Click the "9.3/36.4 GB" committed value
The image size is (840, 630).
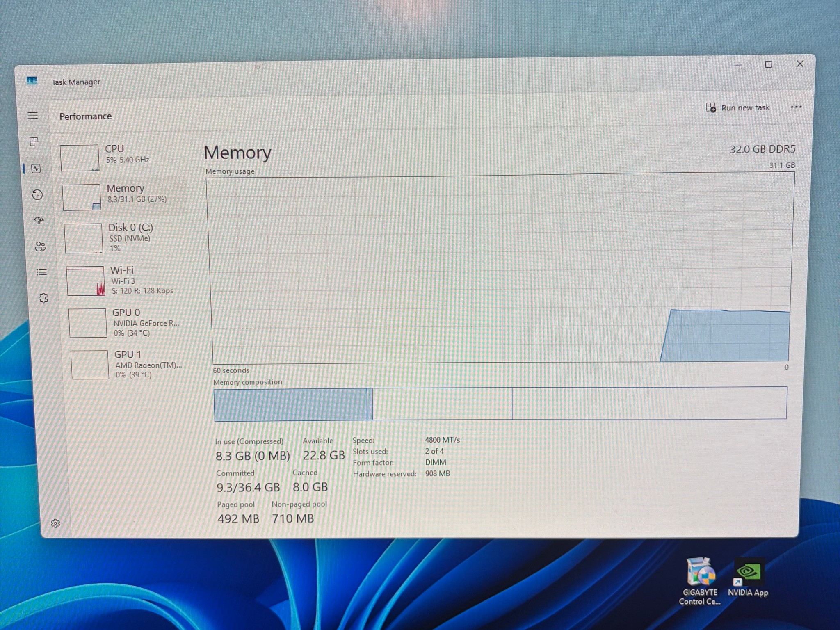(x=248, y=488)
